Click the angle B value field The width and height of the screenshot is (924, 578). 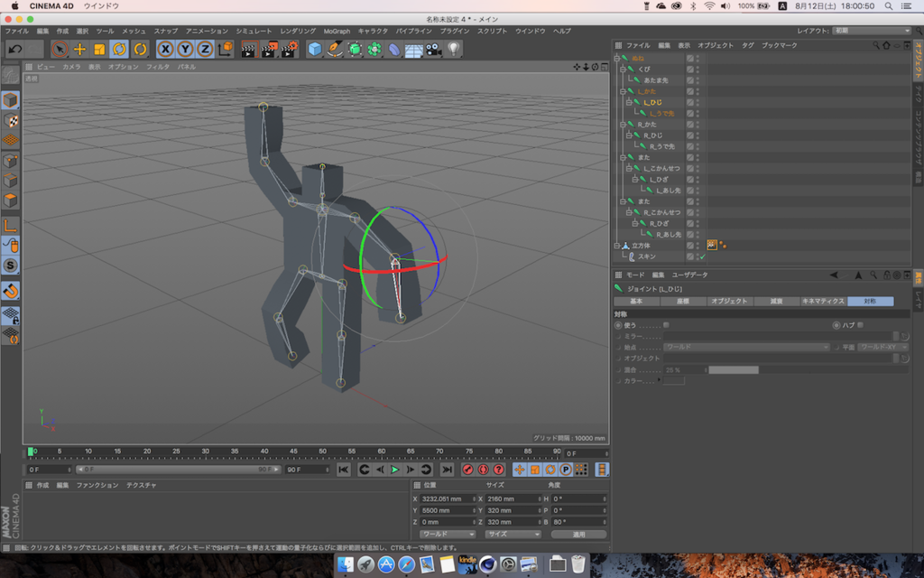click(579, 522)
